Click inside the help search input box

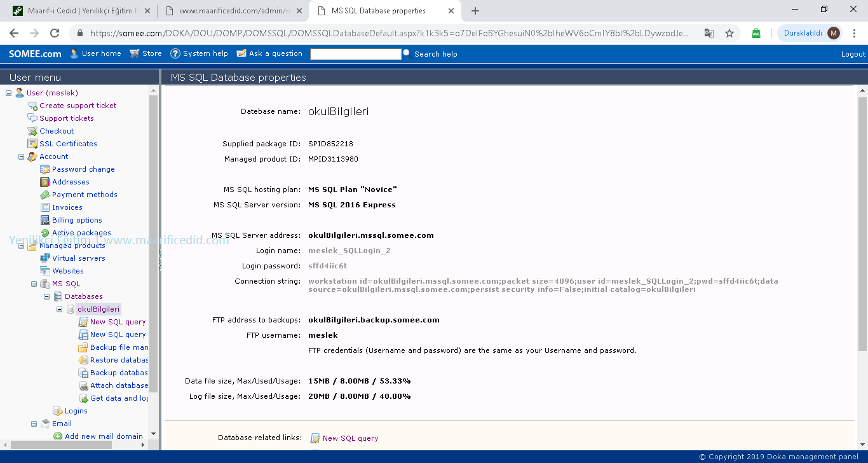point(356,54)
